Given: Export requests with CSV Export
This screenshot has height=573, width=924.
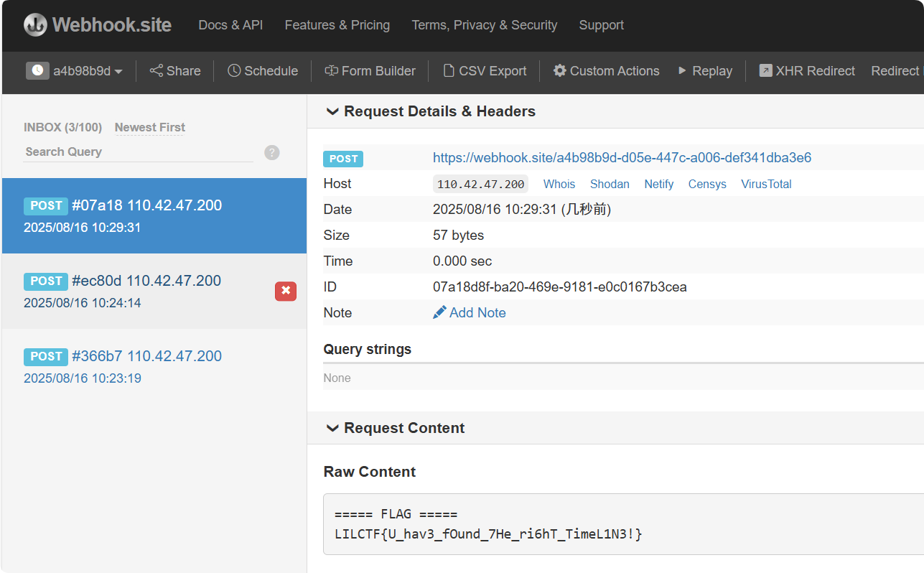Looking at the screenshot, I should point(485,71).
